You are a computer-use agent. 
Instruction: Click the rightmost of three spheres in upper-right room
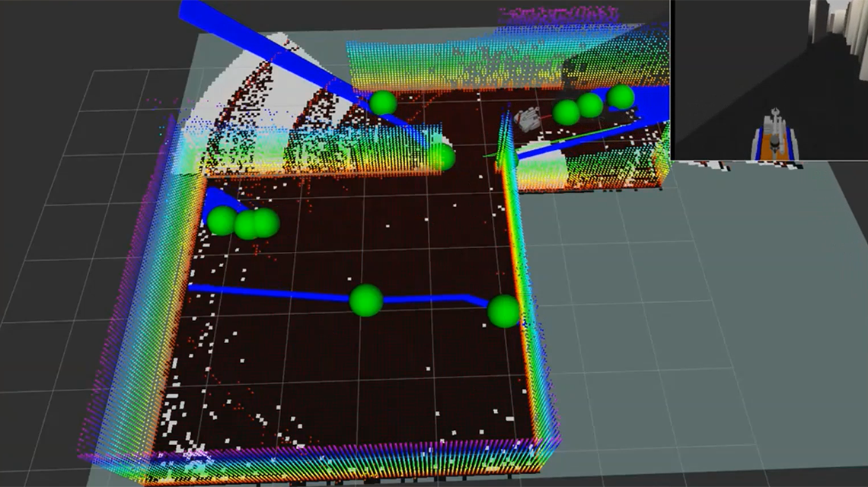(621, 97)
